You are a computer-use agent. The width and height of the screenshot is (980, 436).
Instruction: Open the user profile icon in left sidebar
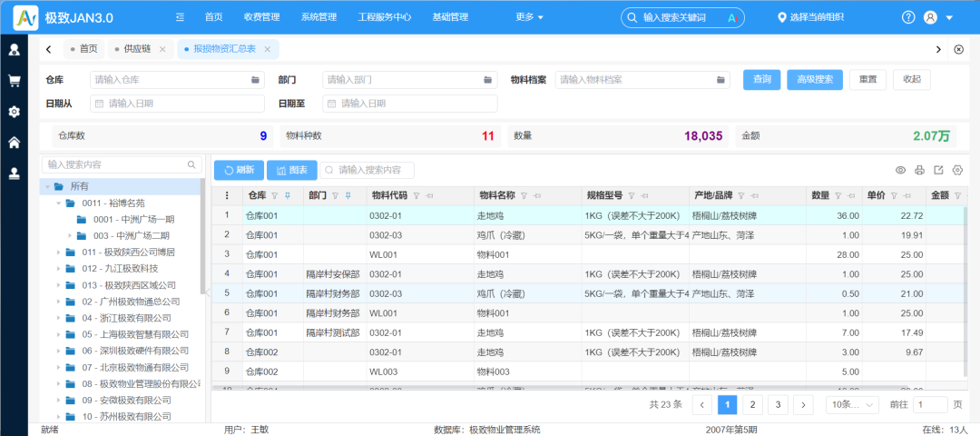14,50
